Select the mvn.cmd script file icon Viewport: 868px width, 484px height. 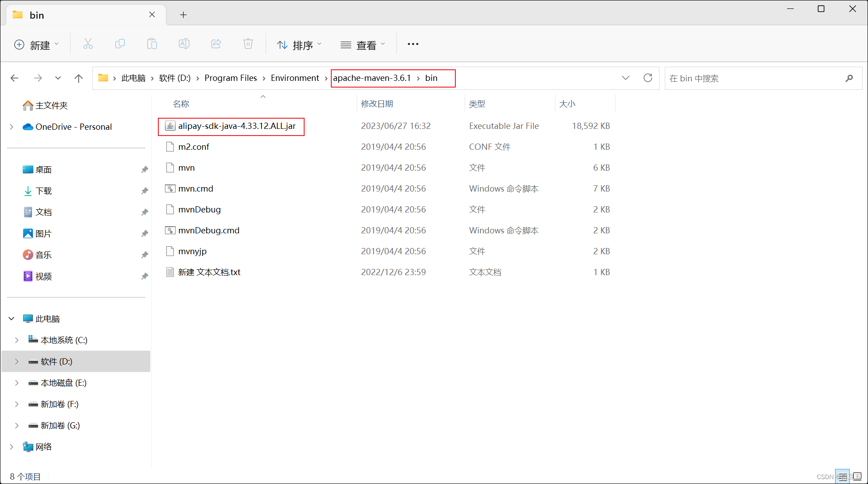tap(170, 188)
